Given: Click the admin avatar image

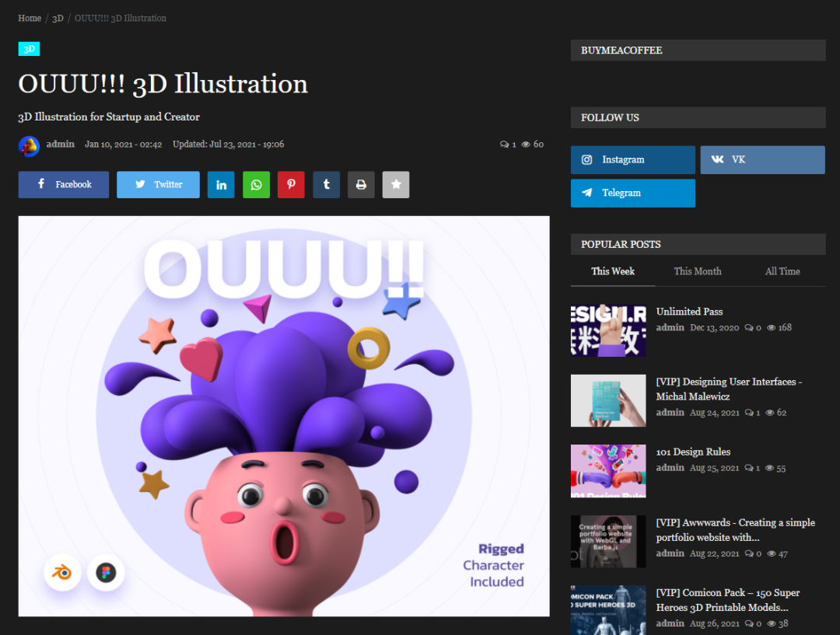Looking at the screenshot, I should click(29, 146).
